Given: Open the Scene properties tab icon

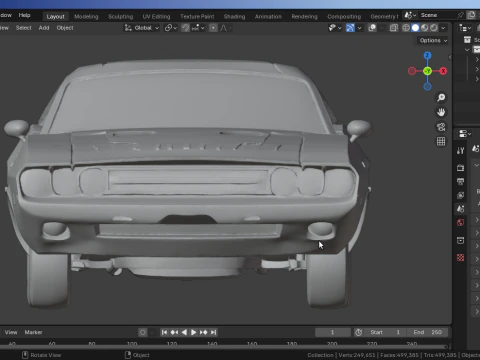Looking at the screenshot, I should coord(461,209).
